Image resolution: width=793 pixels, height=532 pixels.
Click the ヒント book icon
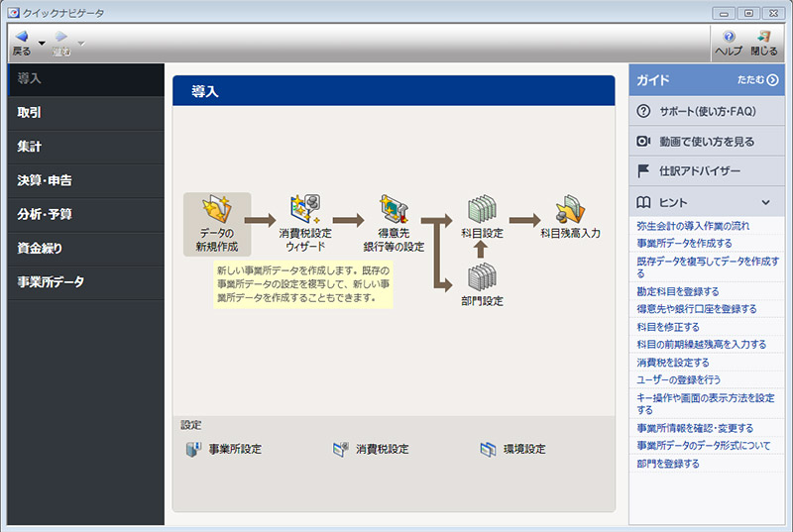pyautogui.click(x=643, y=202)
